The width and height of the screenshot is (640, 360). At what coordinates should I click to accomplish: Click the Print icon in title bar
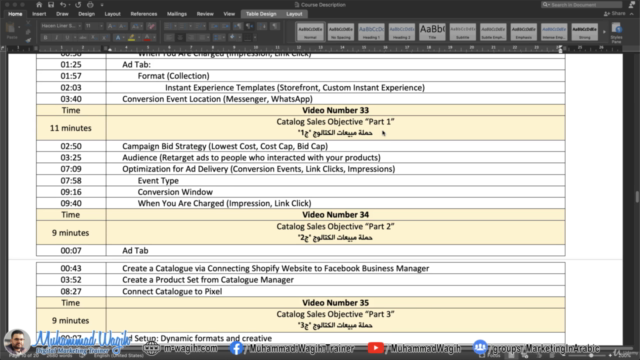click(90, 5)
